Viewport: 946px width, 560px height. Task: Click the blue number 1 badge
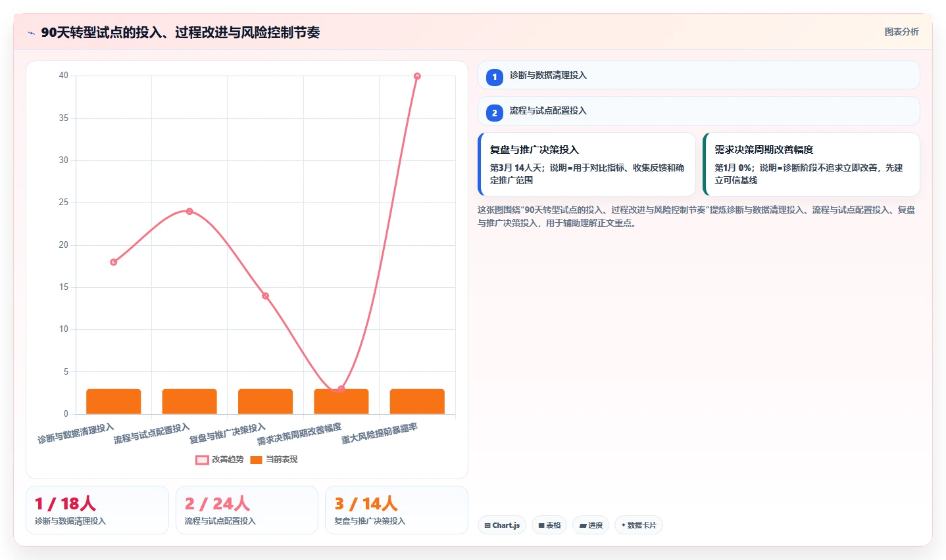tap(495, 77)
